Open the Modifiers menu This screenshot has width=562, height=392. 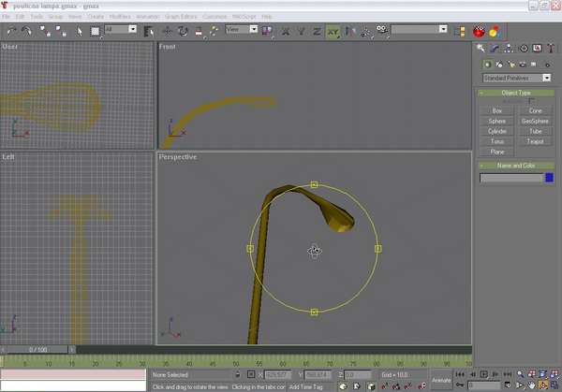click(120, 17)
